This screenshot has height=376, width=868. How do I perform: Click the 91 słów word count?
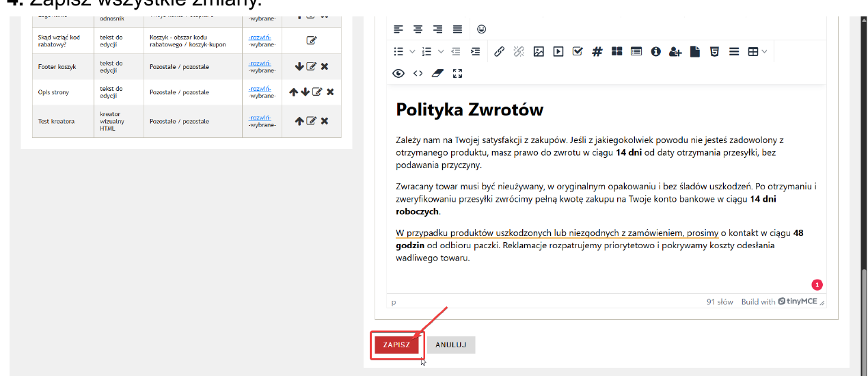pos(720,301)
